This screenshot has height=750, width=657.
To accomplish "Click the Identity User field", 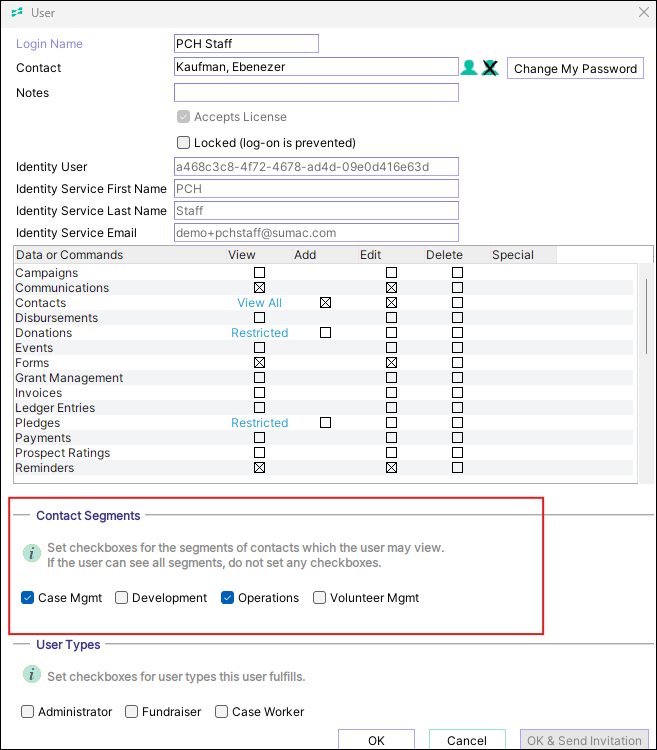I will tap(316, 166).
